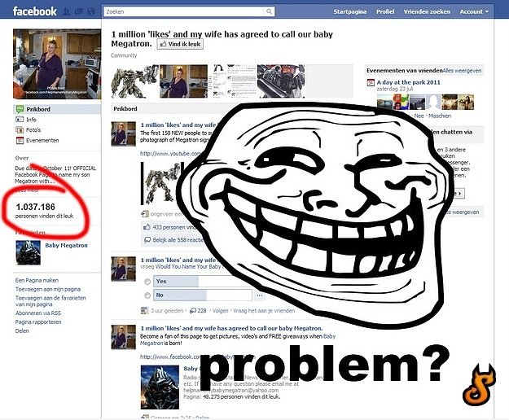Open the Megatron robot photo thumbnail
509x420 pixels.
click(x=134, y=81)
